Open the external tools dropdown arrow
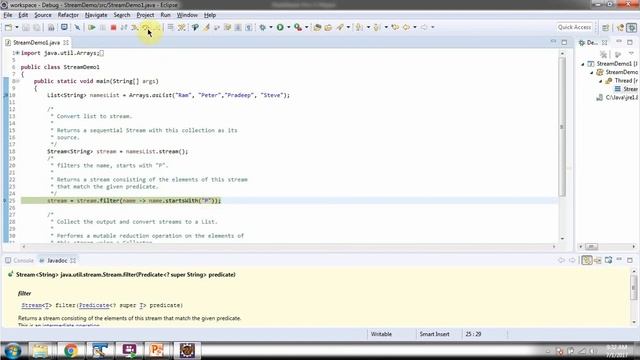 coord(307,27)
